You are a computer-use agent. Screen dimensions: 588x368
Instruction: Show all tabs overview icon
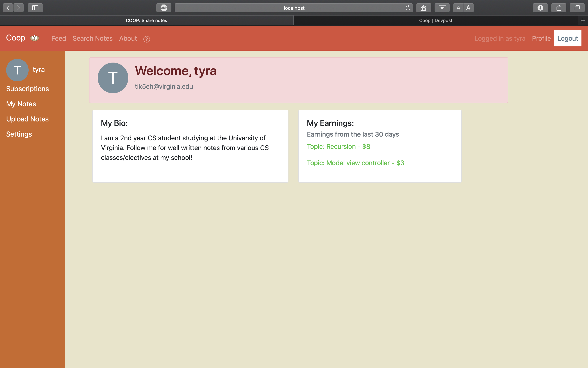[x=577, y=8]
